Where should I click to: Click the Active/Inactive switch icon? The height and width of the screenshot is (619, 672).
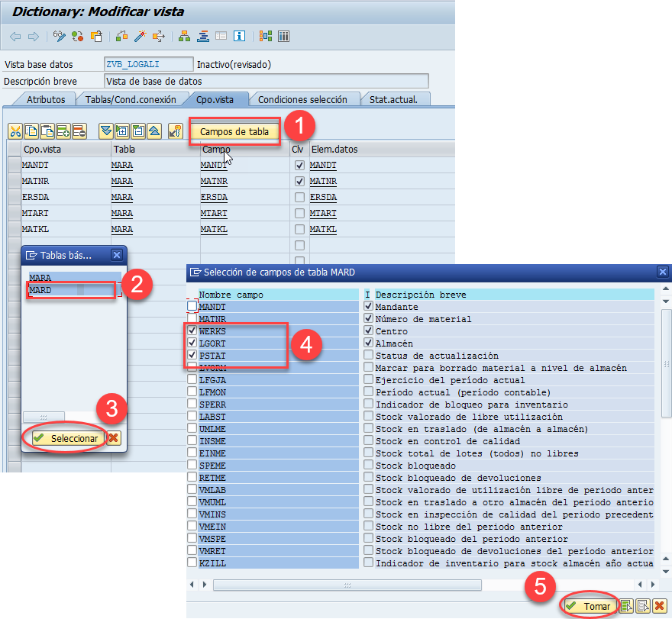78,37
